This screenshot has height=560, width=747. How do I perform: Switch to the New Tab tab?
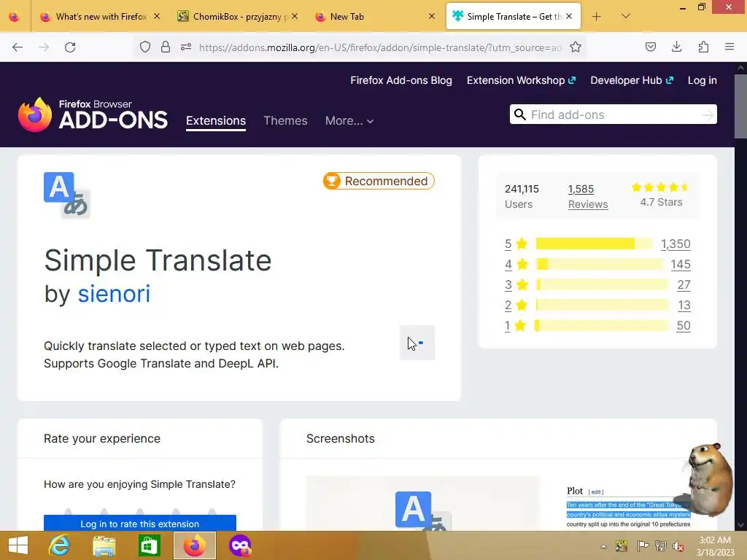[x=374, y=17]
